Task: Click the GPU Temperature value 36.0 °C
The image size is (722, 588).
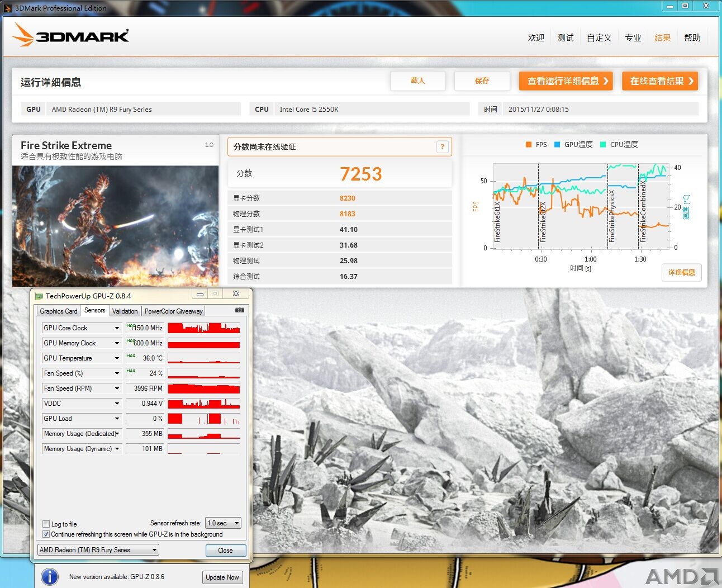Action: [x=145, y=358]
